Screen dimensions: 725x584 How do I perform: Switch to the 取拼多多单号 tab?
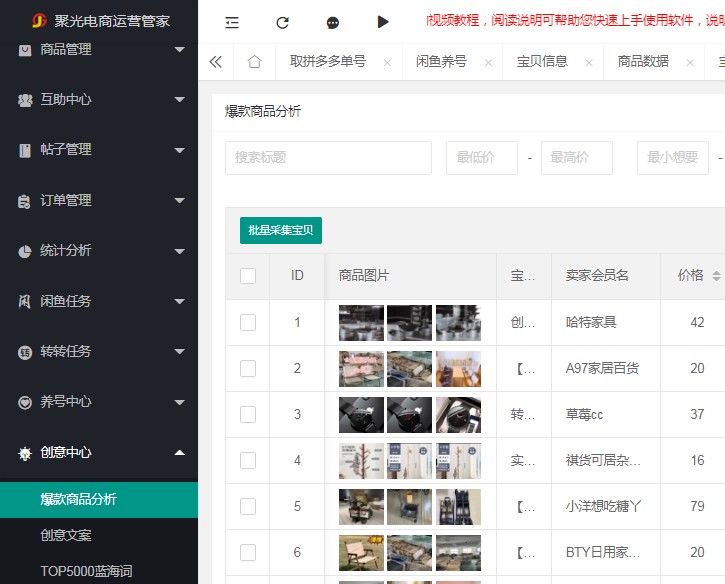[x=328, y=61]
